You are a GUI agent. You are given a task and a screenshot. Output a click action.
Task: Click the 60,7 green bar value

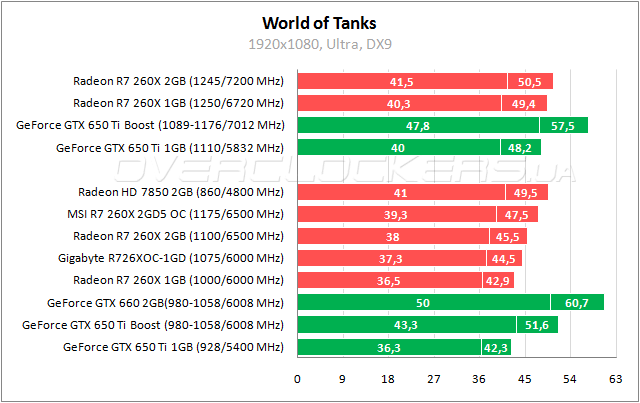tap(577, 303)
